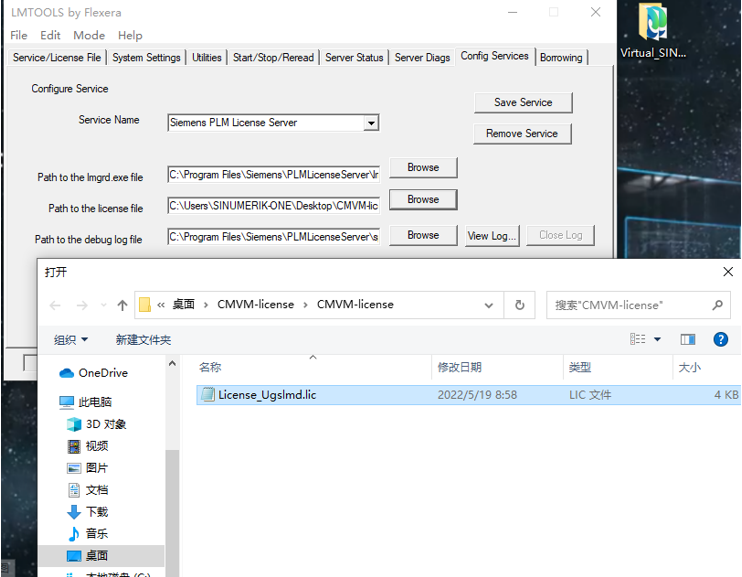Select OneDrive in the navigation pane

click(94, 373)
